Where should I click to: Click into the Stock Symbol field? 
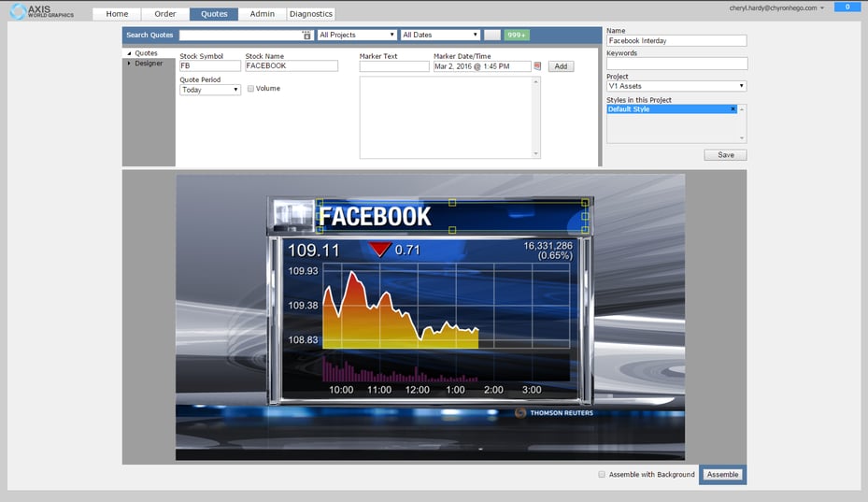pyautogui.click(x=209, y=66)
